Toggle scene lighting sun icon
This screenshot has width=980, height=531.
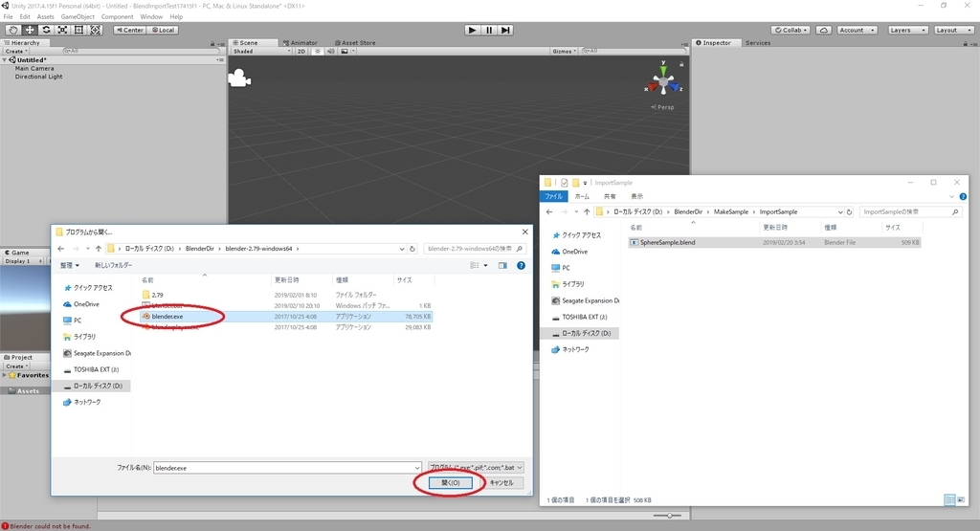pyautogui.click(x=318, y=52)
